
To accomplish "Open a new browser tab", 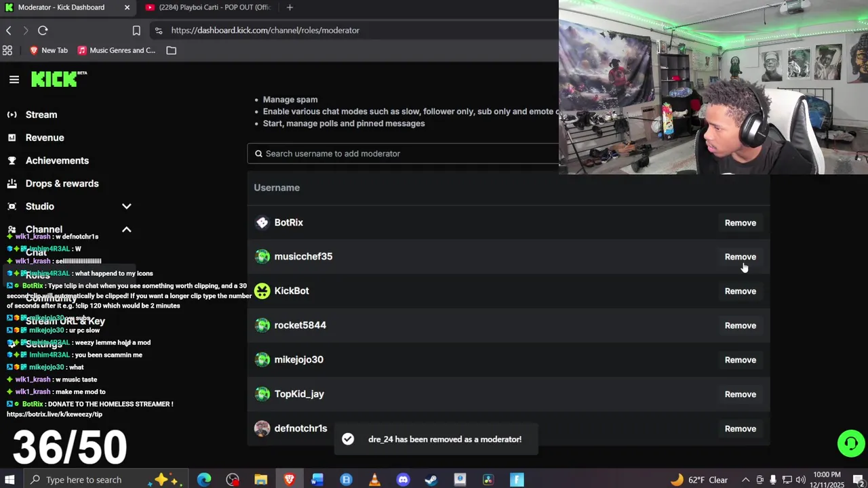I will [290, 7].
